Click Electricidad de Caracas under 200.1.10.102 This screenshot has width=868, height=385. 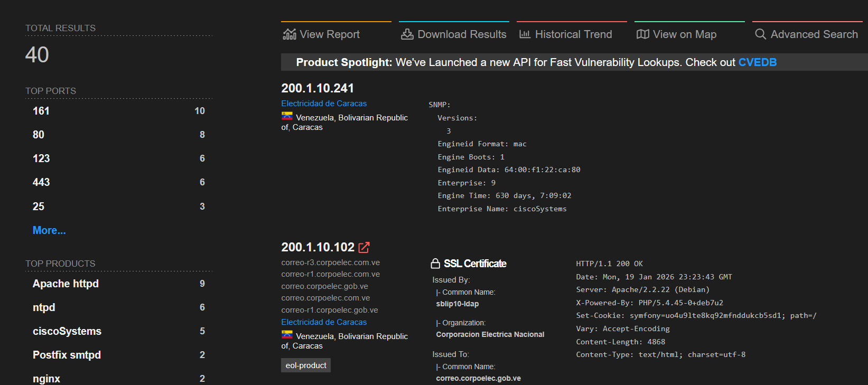coord(324,322)
